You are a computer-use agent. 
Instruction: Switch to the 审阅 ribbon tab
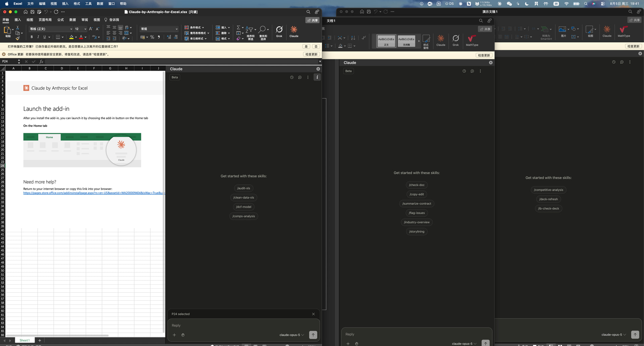tap(85, 20)
